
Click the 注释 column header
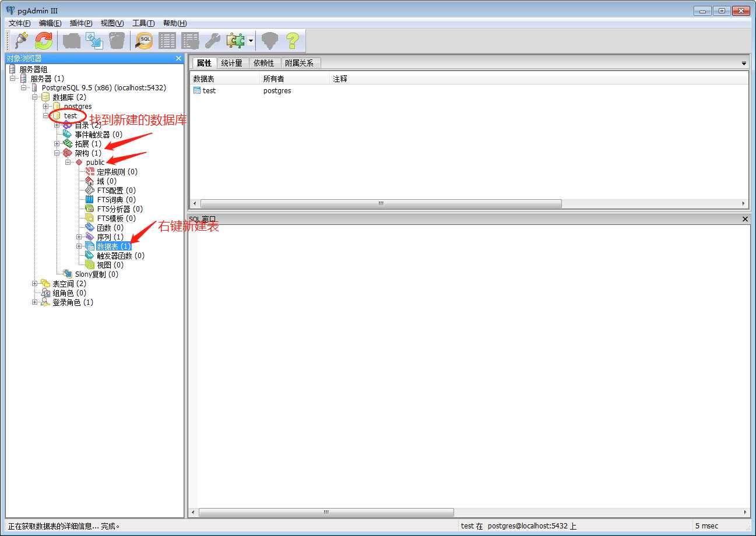point(539,79)
